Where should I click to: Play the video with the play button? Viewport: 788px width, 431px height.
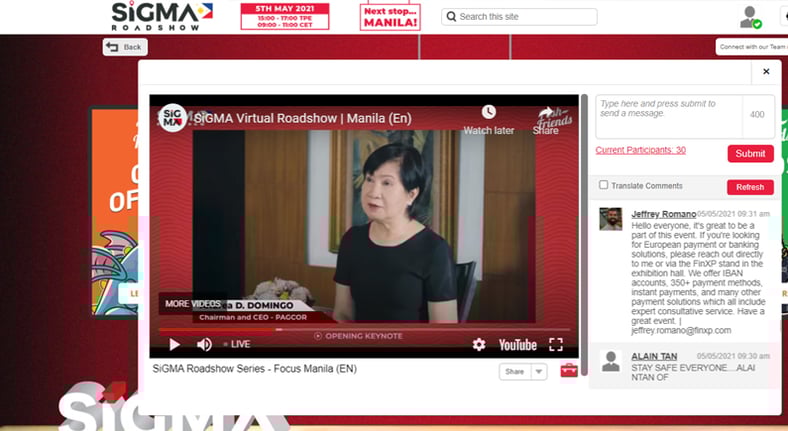click(174, 344)
